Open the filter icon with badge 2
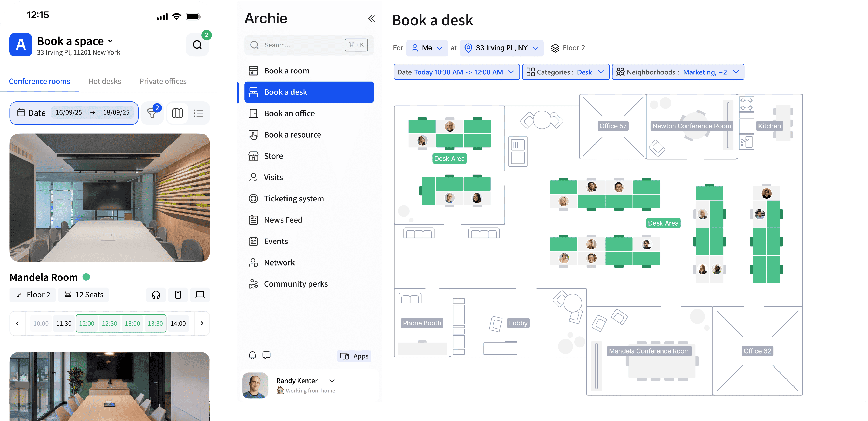The width and height of the screenshot is (868, 421). (152, 113)
